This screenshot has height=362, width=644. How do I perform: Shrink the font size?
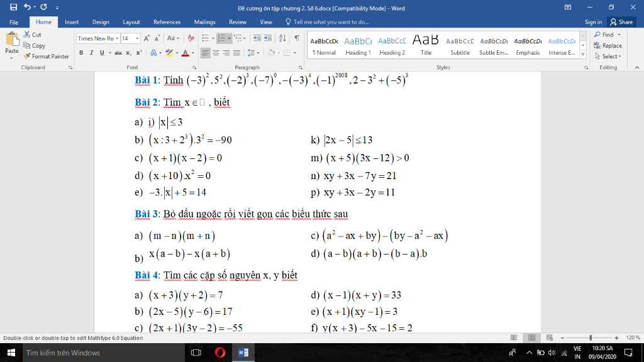pyautogui.click(x=157, y=38)
